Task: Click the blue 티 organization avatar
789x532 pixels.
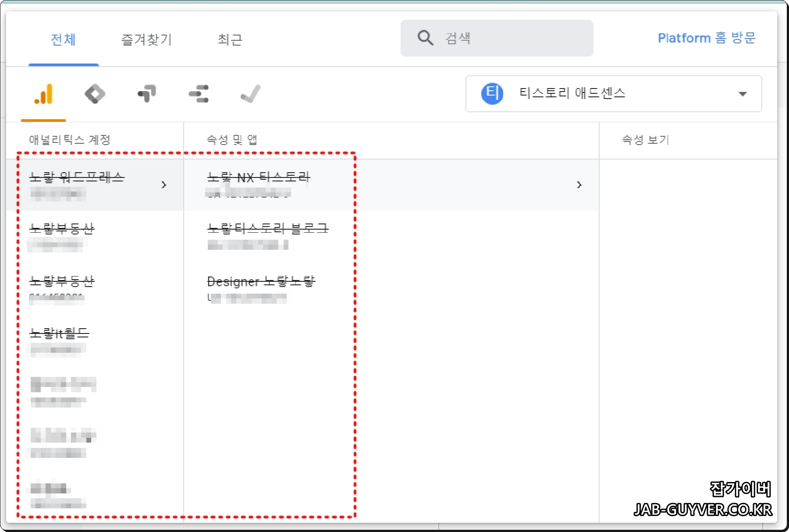Action: [x=492, y=93]
